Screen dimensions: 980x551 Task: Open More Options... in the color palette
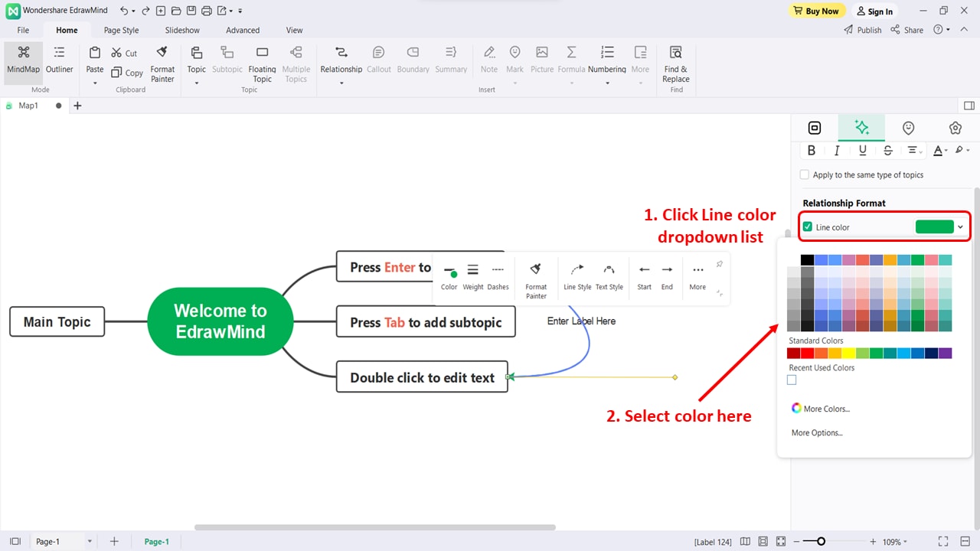pyautogui.click(x=817, y=433)
